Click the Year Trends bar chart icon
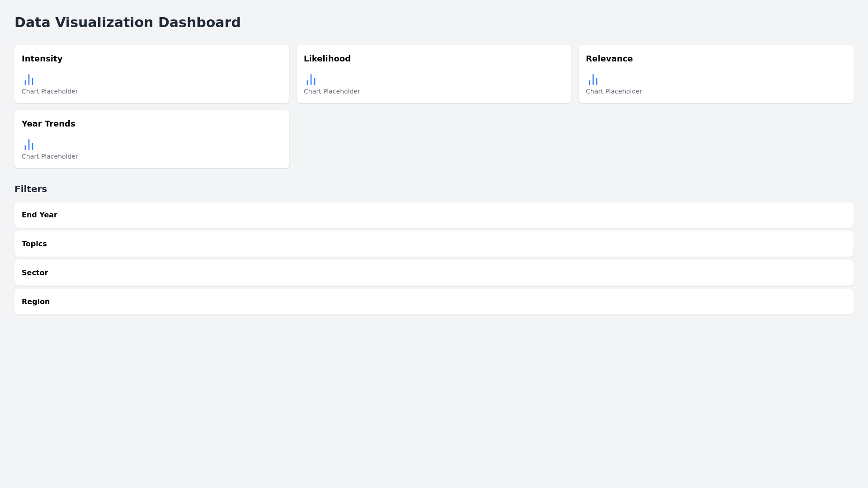Viewport: 868px width, 488px height. click(x=29, y=145)
